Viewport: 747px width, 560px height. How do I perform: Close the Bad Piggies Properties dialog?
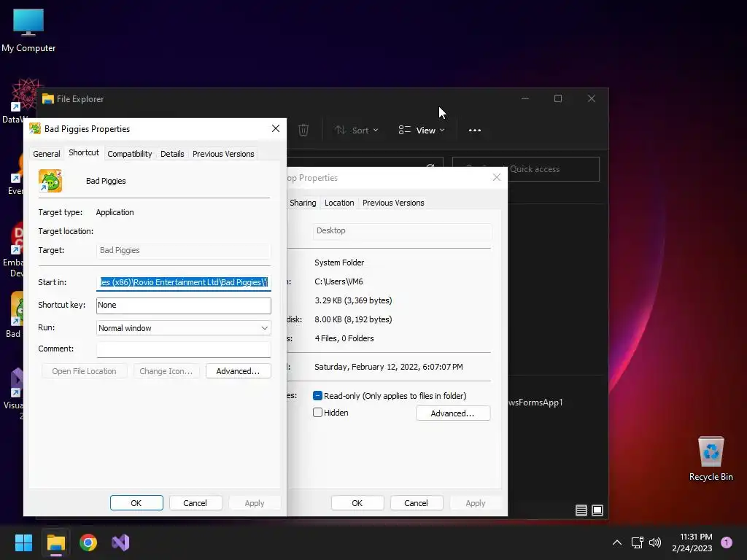click(275, 128)
